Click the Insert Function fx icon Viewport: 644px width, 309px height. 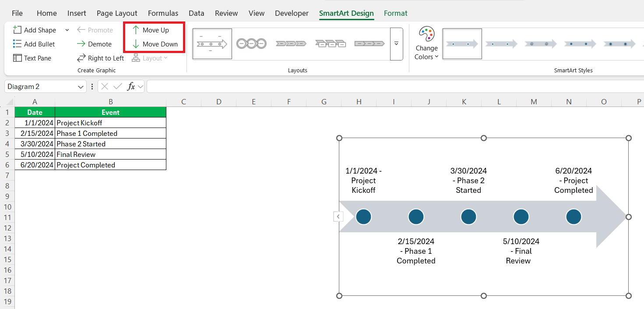[131, 87]
